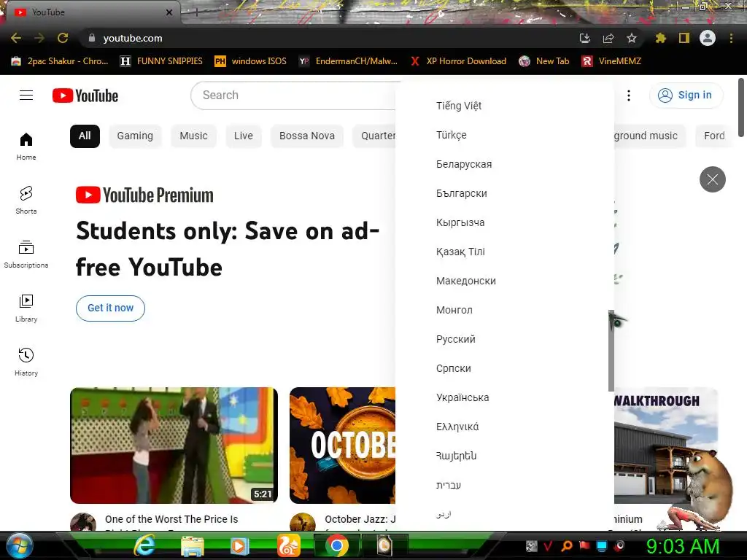Launch Internet Explorer from taskbar

pos(144,545)
